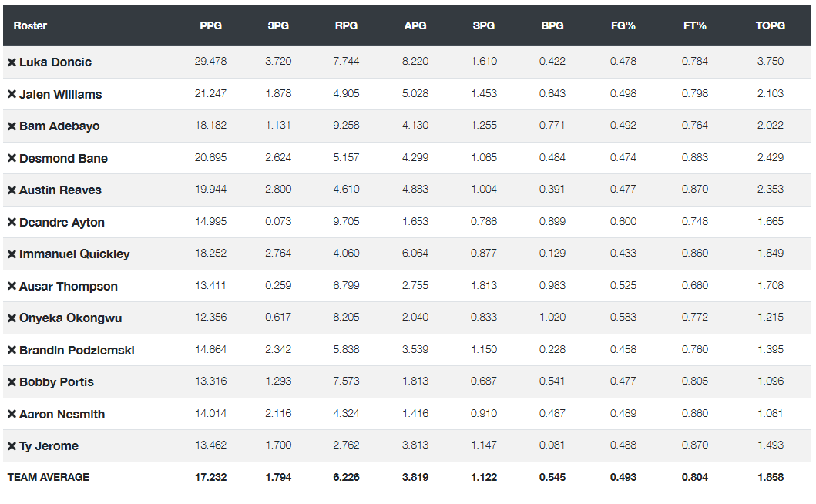Click the BPG column header

pos(552,25)
